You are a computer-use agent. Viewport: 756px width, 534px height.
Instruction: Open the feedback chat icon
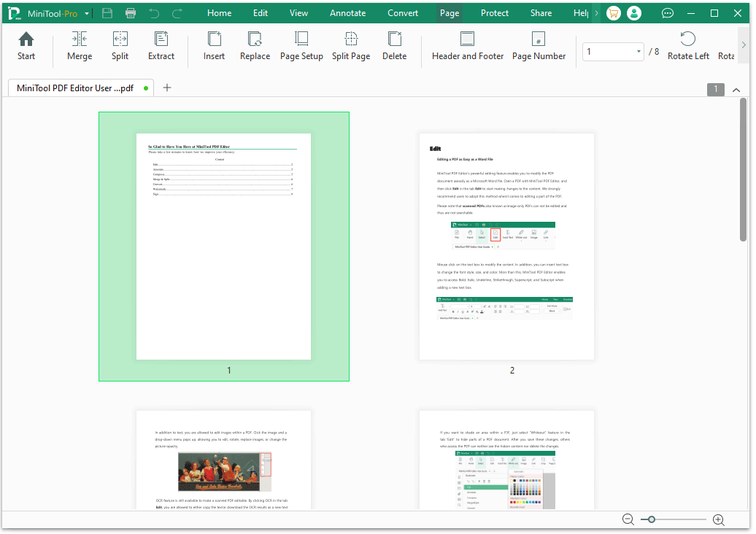(668, 13)
